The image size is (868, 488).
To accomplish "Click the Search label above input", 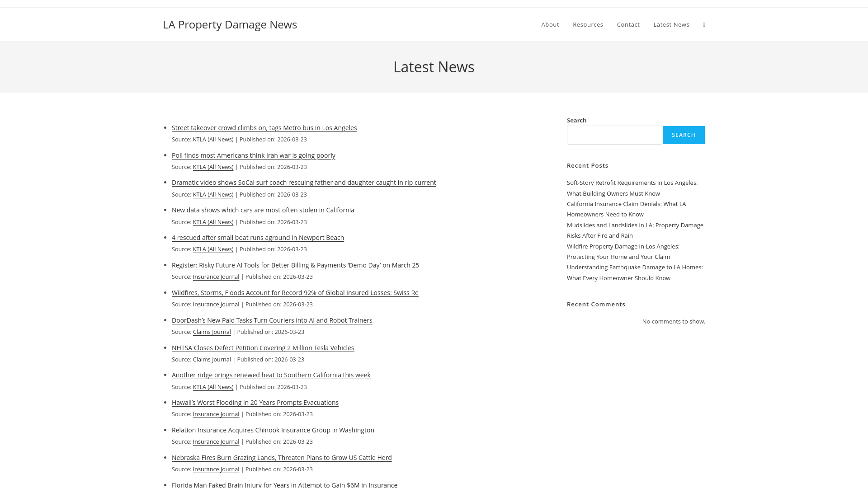I will click(576, 121).
